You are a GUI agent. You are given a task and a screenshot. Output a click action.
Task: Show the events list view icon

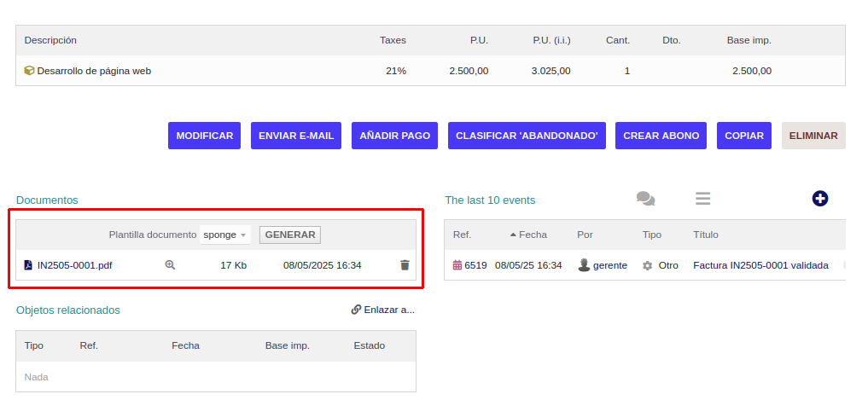tap(702, 199)
